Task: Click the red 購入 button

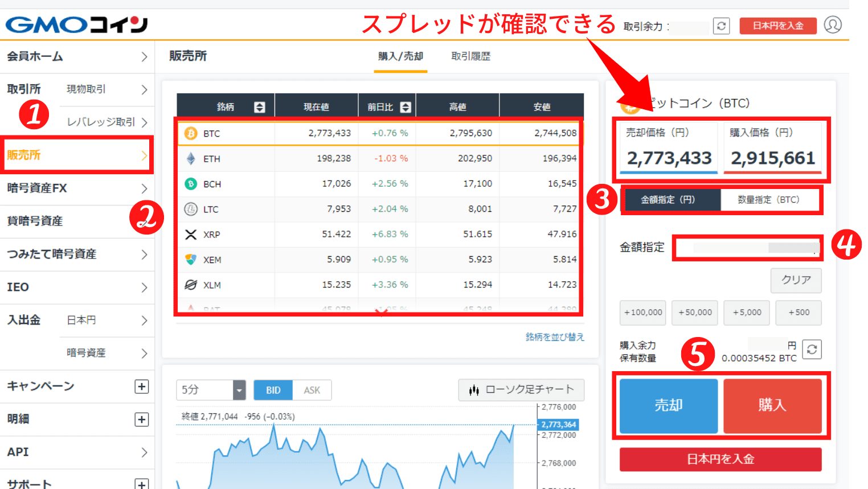Action: pyautogui.click(x=772, y=406)
